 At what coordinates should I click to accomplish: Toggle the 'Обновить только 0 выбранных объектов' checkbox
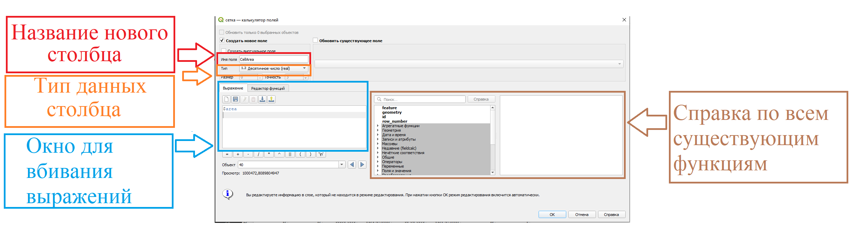click(222, 32)
